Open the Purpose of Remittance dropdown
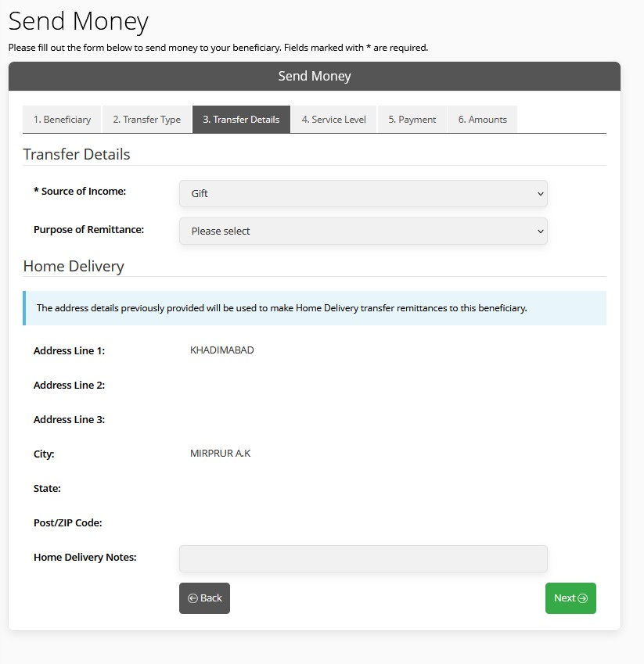 point(363,232)
